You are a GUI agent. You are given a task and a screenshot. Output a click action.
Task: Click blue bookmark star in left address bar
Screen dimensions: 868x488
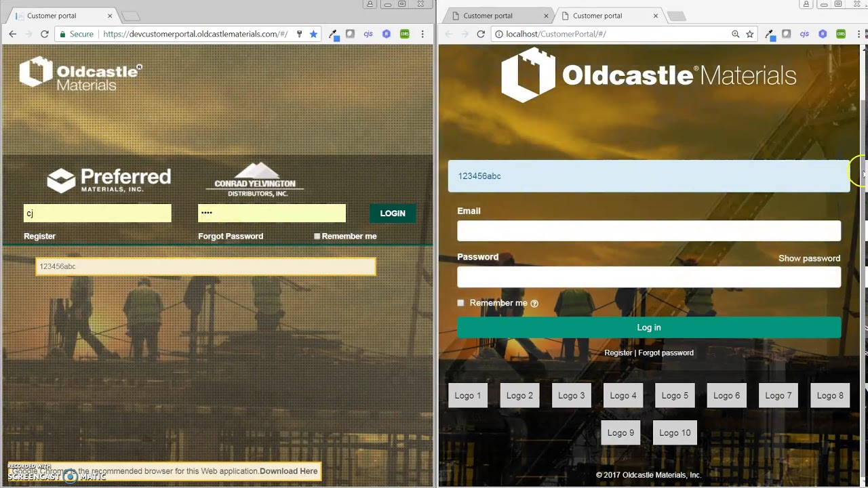(x=313, y=34)
